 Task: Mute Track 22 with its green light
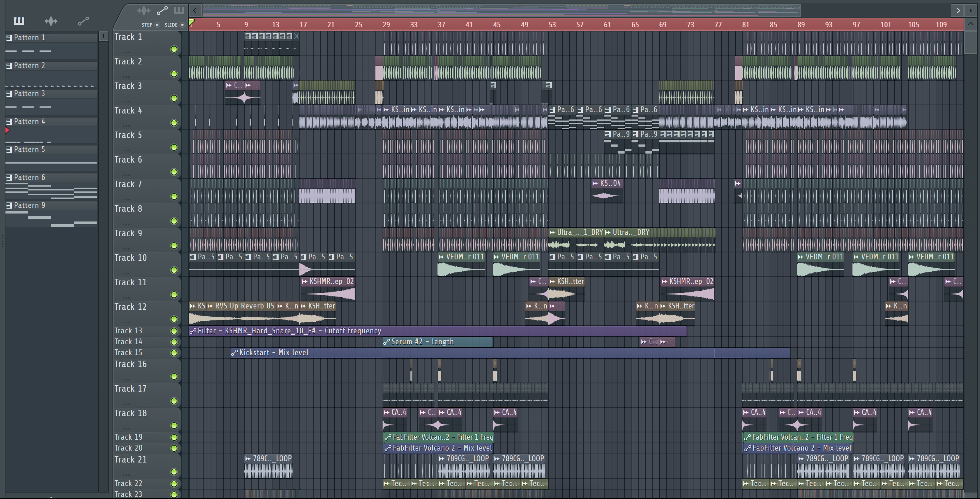point(174,484)
